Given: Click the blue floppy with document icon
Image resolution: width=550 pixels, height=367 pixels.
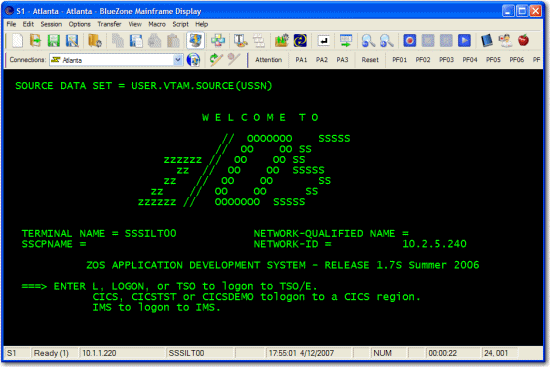Looking at the screenshot, I should coord(136,41).
